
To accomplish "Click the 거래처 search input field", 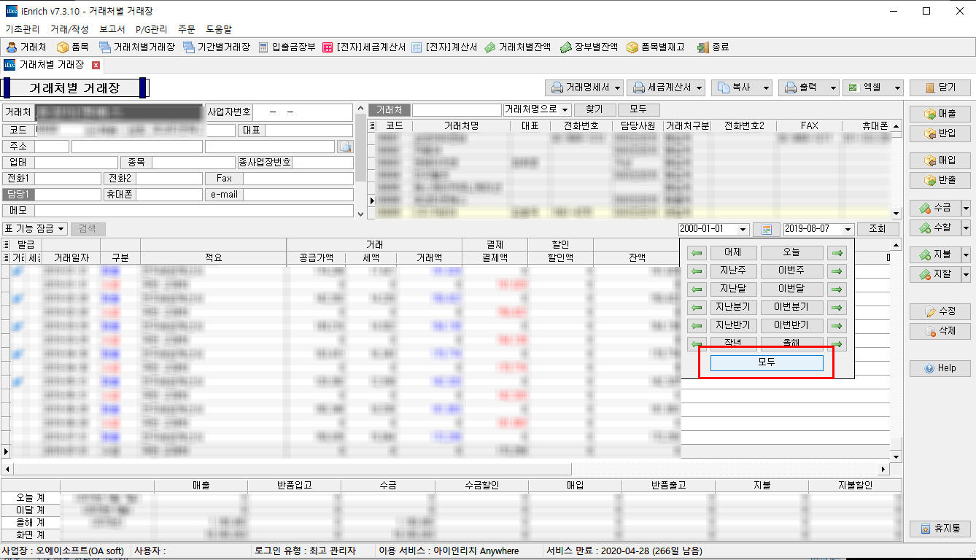I will click(x=457, y=110).
